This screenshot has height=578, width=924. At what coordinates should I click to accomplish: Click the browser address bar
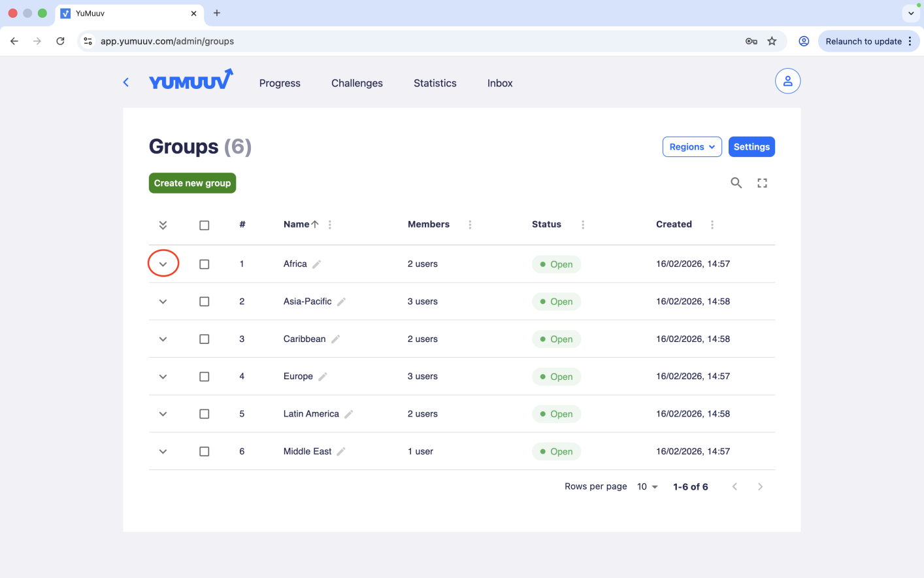[418, 41]
